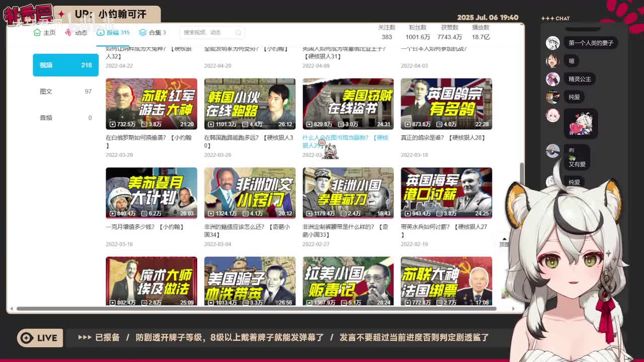Click the date 2022-03-26
The width and height of the screenshot is (644, 362).
tap(218, 155)
